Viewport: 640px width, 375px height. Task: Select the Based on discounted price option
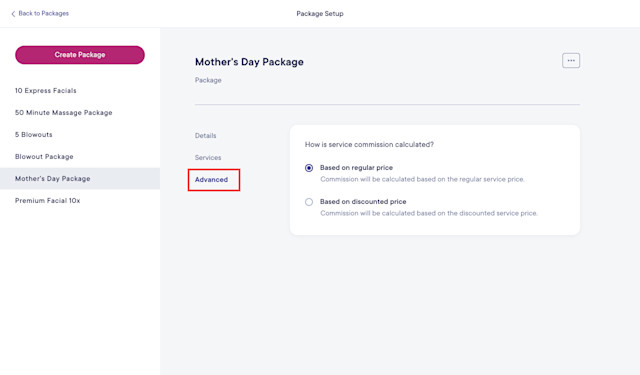pyautogui.click(x=309, y=202)
